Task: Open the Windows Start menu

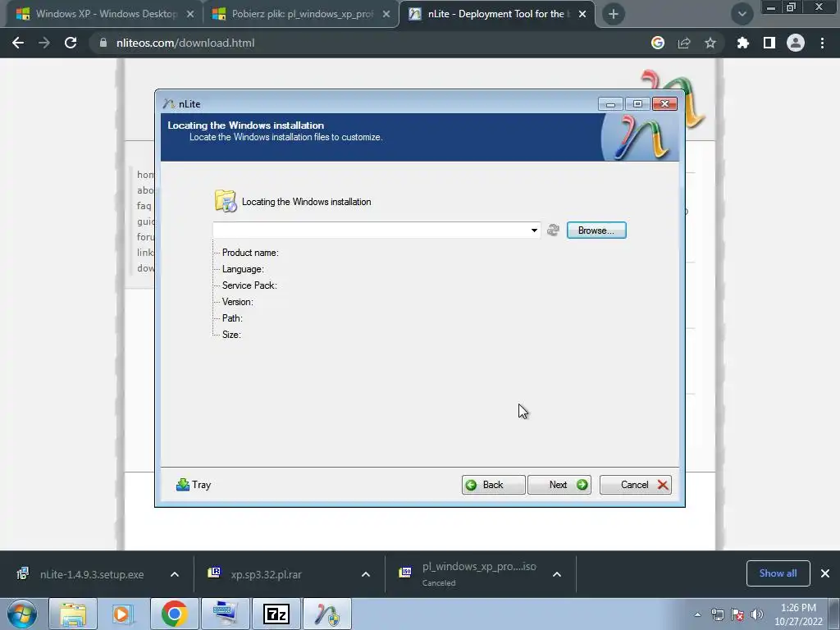Action: 22,614
